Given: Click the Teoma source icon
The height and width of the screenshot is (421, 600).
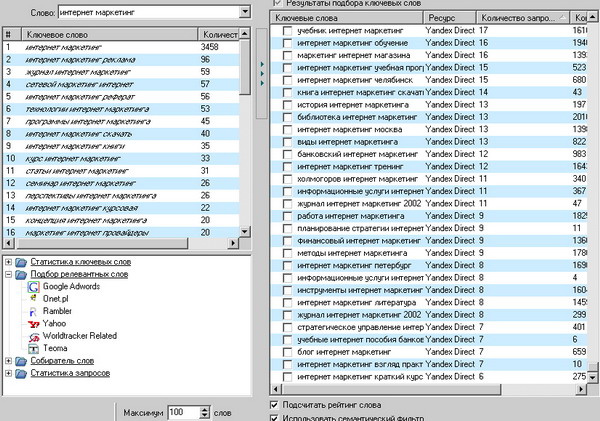Looking at the screenshot, I should coord(34,348).
